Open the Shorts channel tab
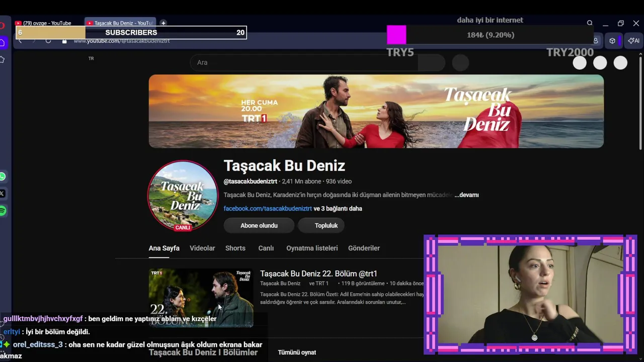 click(x=235, y=248)
